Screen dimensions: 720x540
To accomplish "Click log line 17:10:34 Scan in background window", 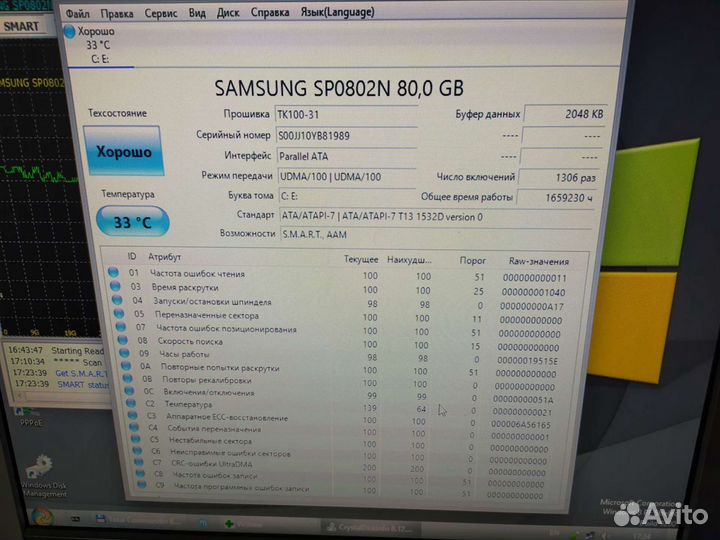I will click(56, 362).
